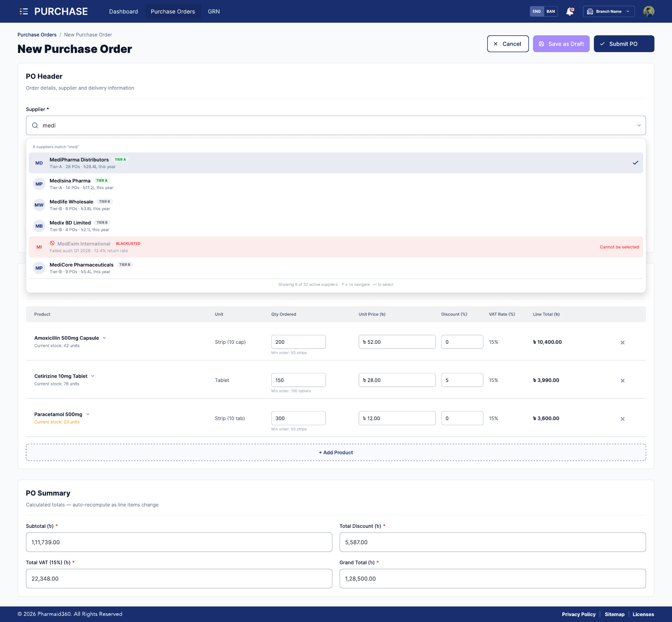Image resolution: width=672 pixels, height=622 pixels.
Task: Open the Sitemap link
Action: tap(614, 614)
